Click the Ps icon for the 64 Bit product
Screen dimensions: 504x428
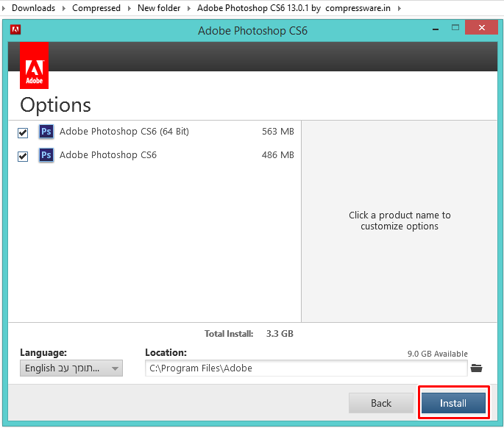[46, 132]
